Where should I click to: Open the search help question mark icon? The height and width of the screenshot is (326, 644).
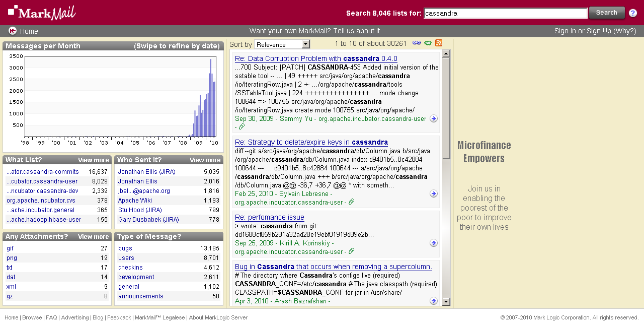point(633,13)
